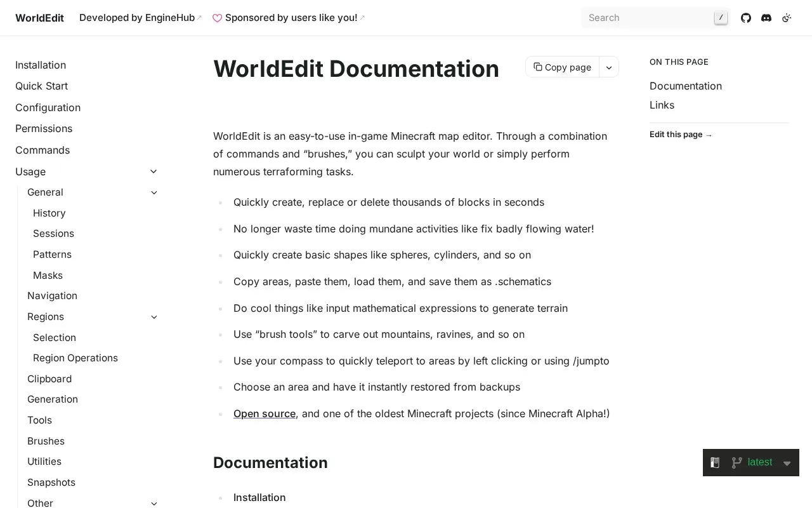The width and height of the screenshot is (812, 508).
Task: Click the slash shortcut key badge in search
Action: (x=721, y=18)
